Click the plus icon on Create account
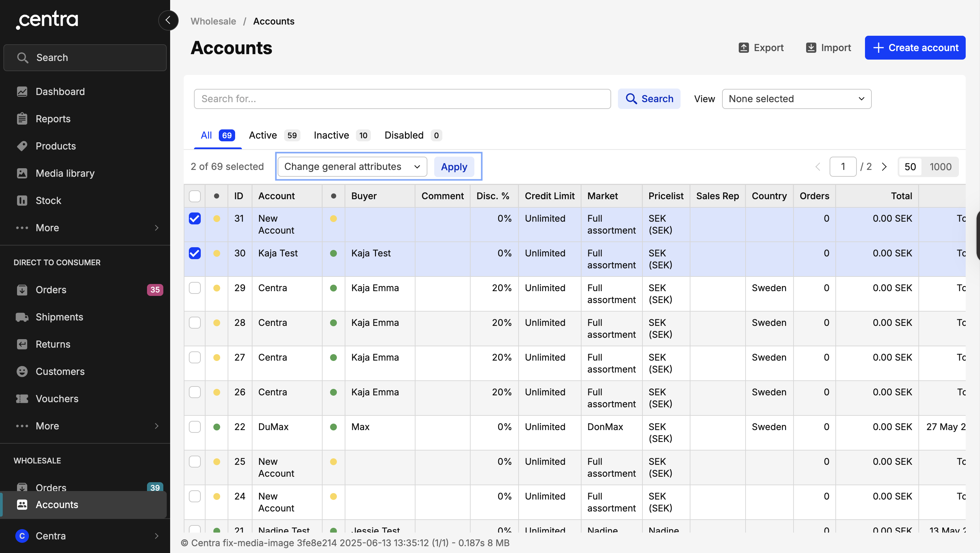 coord(878,48)
